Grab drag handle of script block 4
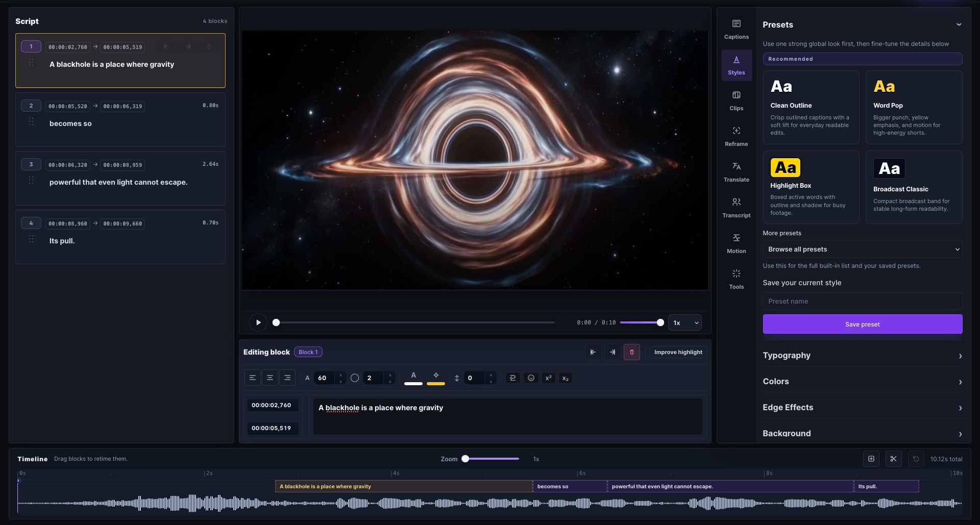This screenshot has width=980, height=525. point(31,239)
